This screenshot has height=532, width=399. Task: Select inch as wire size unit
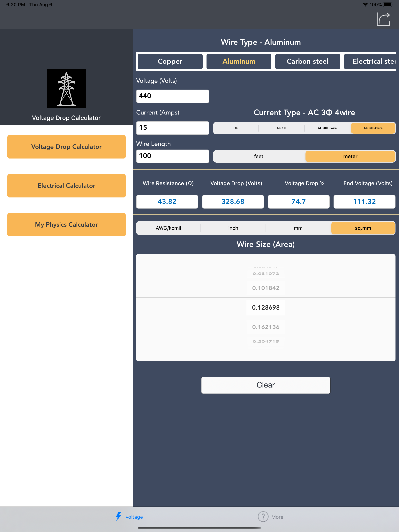coord(233,228)
